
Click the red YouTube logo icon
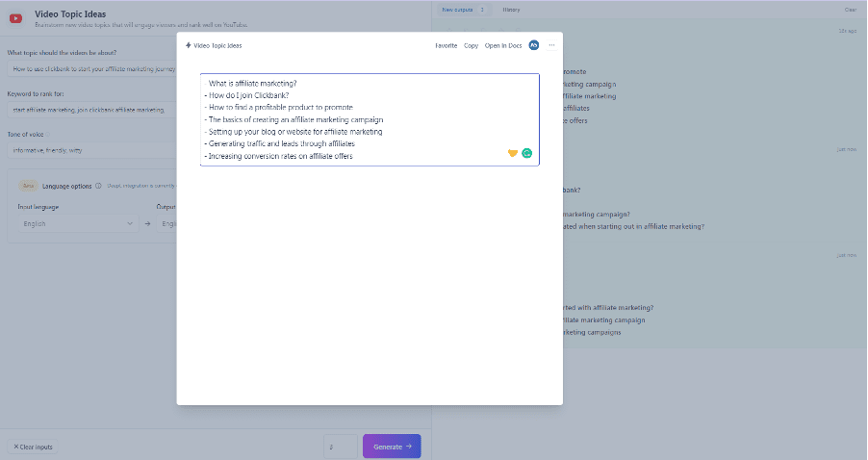coord(15,19)
